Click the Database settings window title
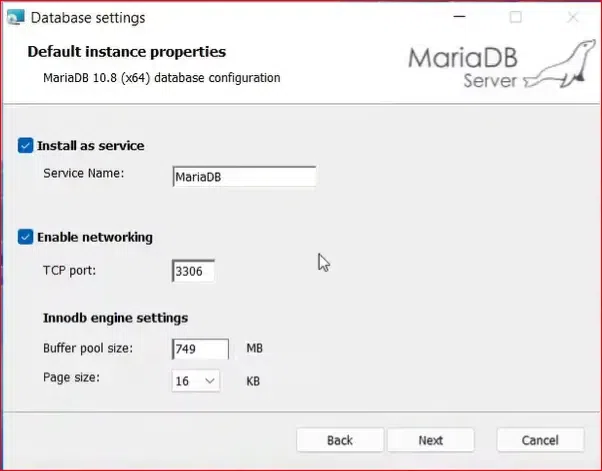The image size is (602, 471). tap(88, 18)
